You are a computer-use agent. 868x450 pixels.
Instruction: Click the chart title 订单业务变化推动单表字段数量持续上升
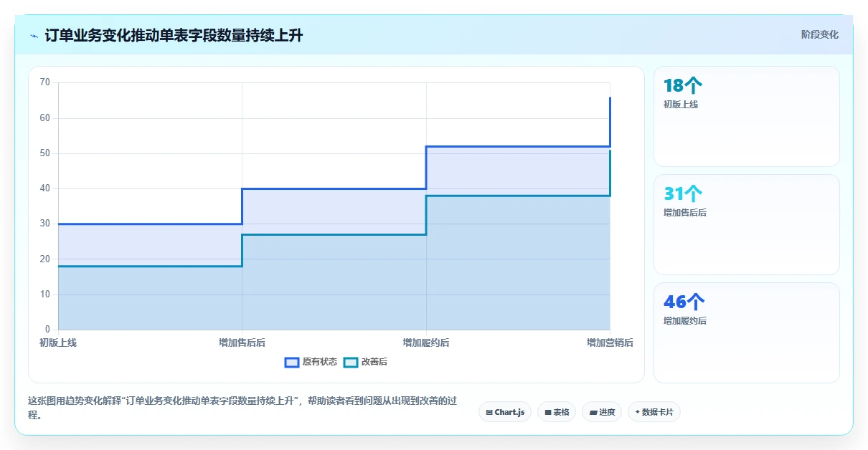tap(174, 35)
